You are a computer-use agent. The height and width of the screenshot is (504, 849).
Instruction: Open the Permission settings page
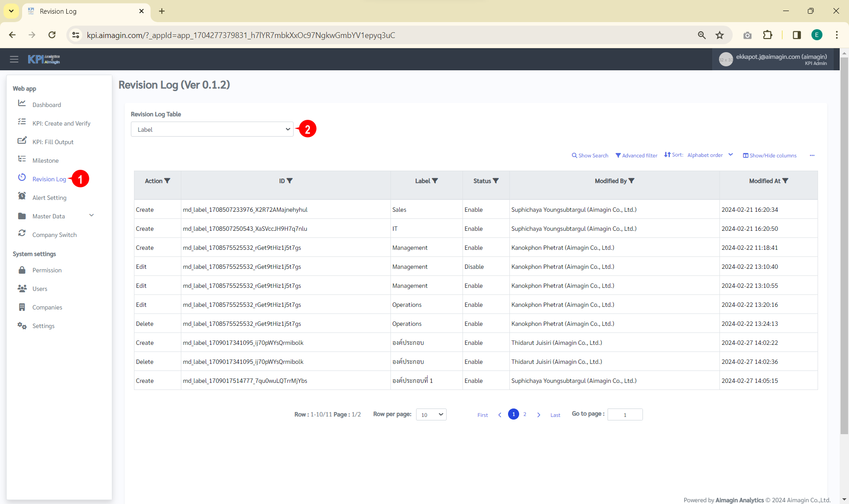coord(47,270)
